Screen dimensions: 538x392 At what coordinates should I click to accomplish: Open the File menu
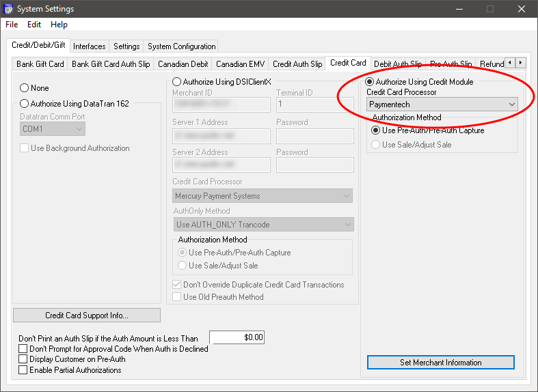click(12, 25)
